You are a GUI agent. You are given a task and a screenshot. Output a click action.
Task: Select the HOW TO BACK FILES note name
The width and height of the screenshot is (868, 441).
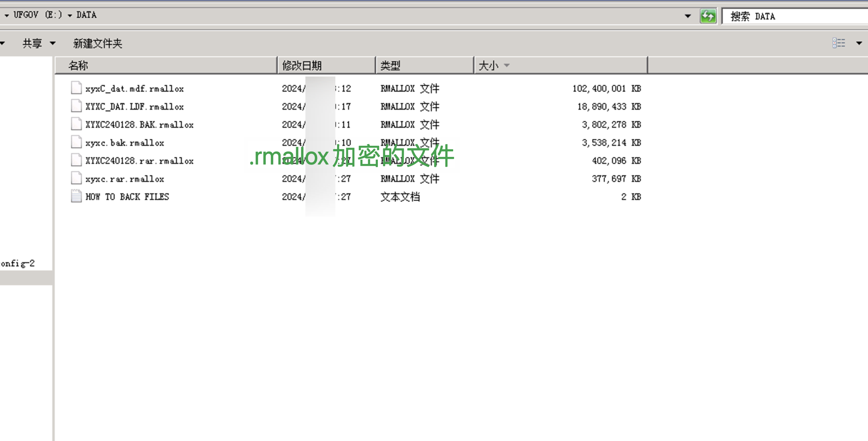[127, 197]
